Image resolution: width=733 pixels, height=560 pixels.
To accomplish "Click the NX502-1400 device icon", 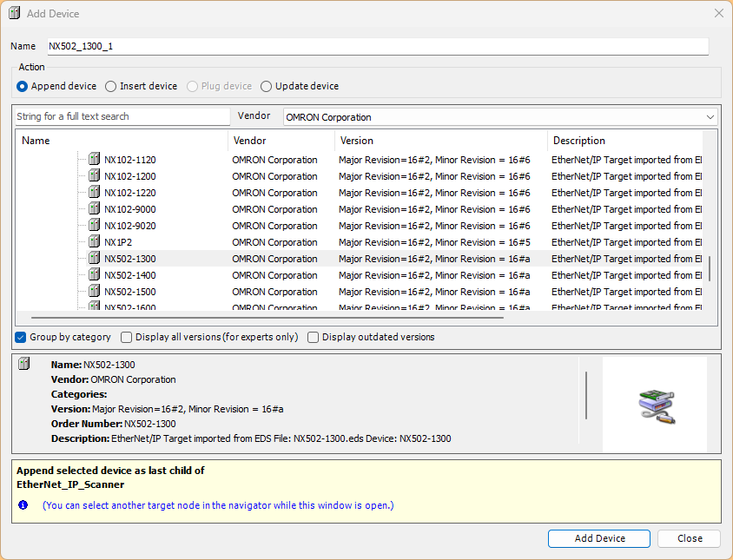I will coord(95,275).
